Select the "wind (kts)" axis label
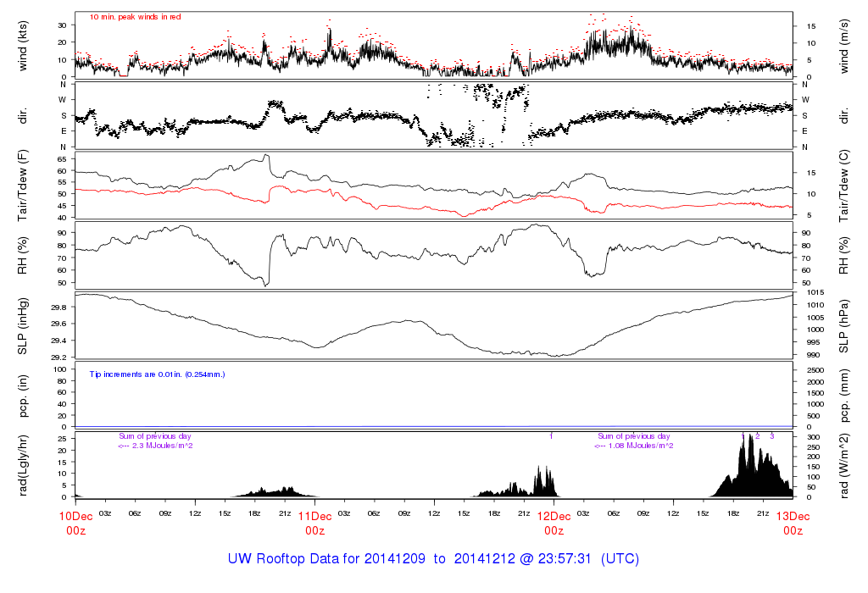The height and width of the screenshot is (593, 868). click(23, 47)
